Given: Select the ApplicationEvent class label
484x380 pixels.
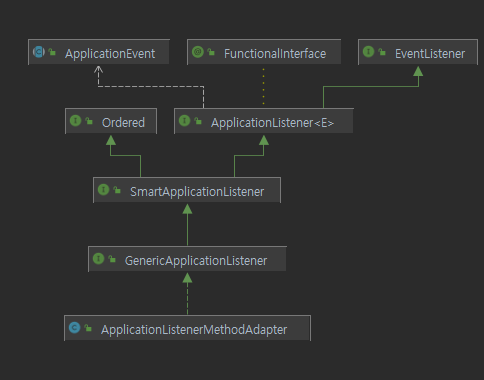Looking at the screenshot, I should (x=110, y=54).
